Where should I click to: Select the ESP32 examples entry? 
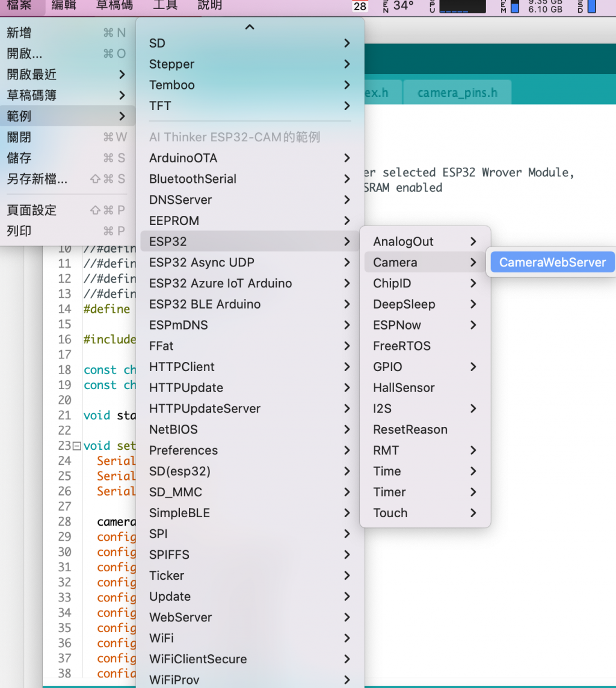pyautogui.click(x=250, y=241)
